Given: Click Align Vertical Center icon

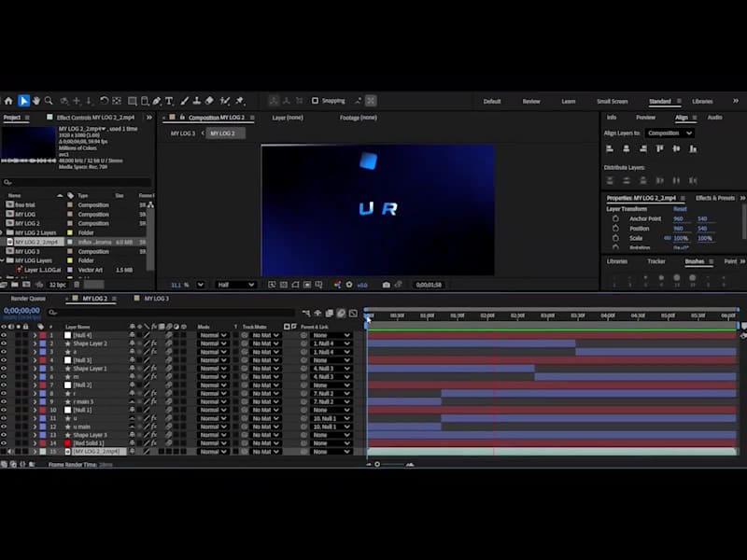Looking at the screenshot, I should 676,149.
